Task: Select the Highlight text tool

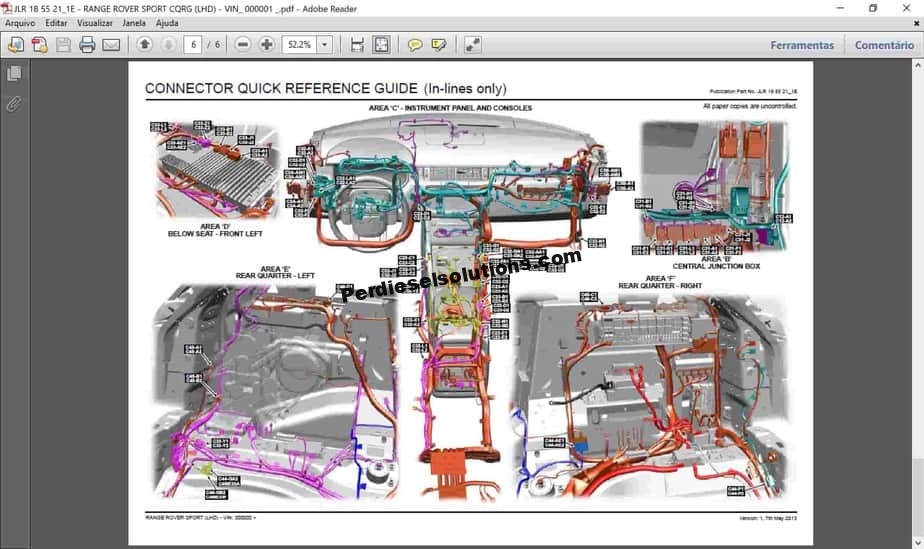Action: 438,45
